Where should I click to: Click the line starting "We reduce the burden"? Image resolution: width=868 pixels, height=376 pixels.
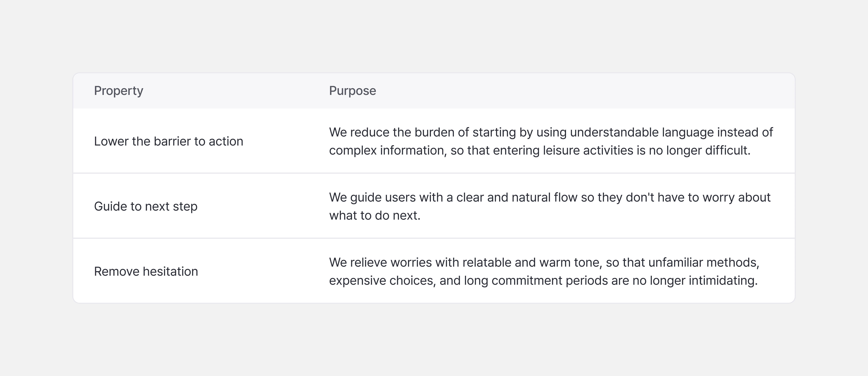[551, 132]
